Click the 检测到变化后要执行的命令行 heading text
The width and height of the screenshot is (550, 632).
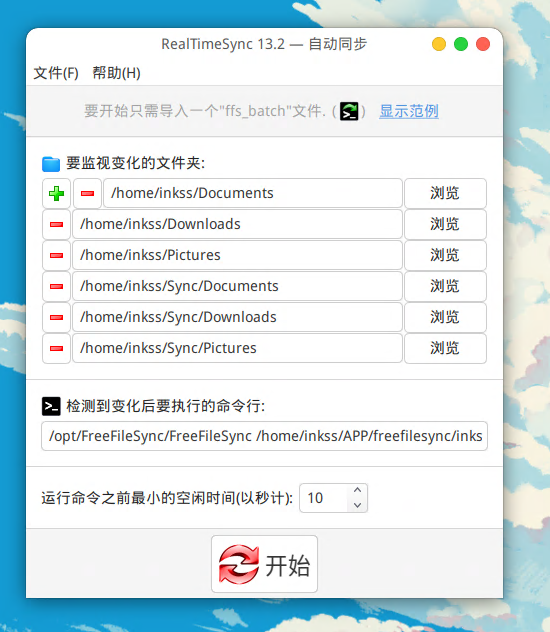[x=166, y=406]
